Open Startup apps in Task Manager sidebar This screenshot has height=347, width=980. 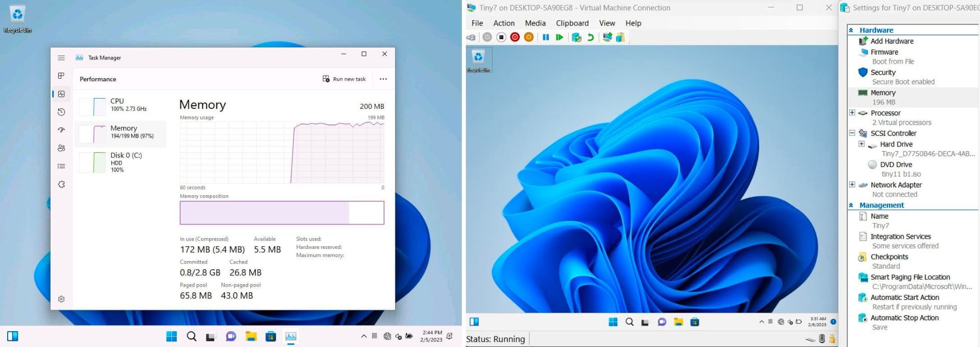point(61,130)
